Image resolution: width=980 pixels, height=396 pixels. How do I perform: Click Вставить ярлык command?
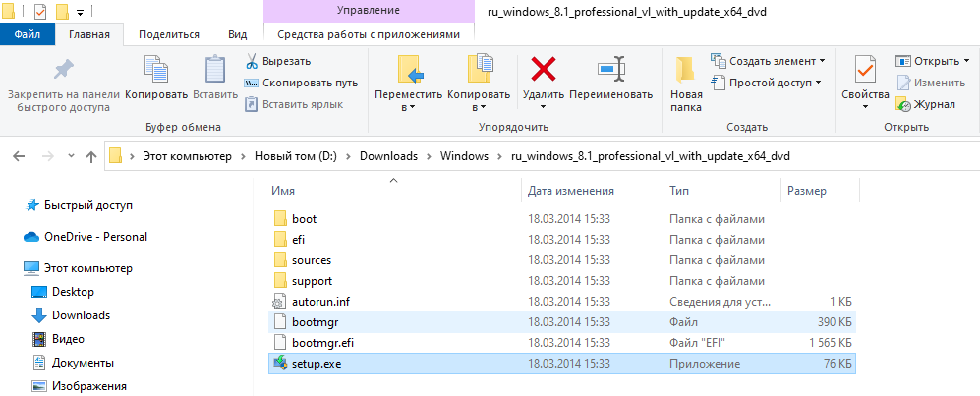(x=293, y=104)
